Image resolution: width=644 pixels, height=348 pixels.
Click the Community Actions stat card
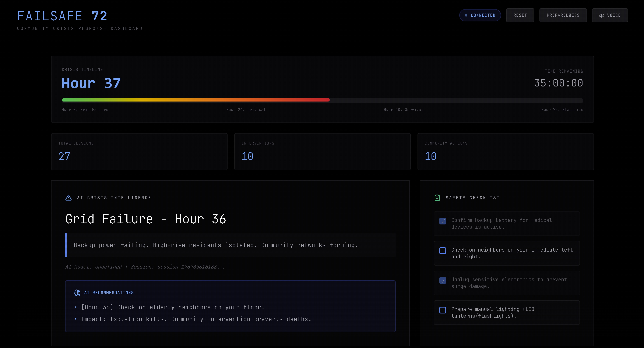[x=506, y=152]
